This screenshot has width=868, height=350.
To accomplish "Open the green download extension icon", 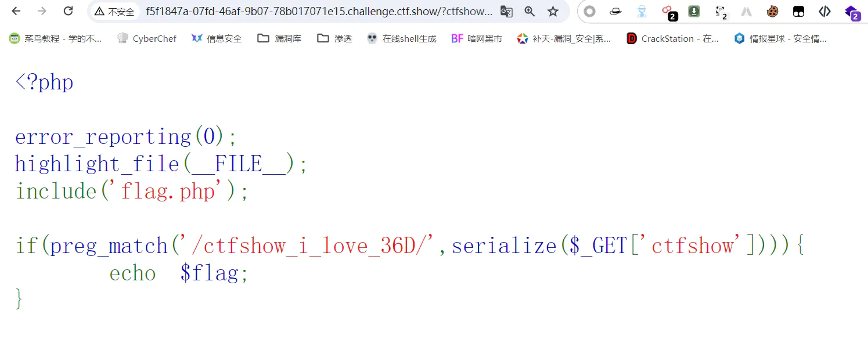I will (694, 11).
